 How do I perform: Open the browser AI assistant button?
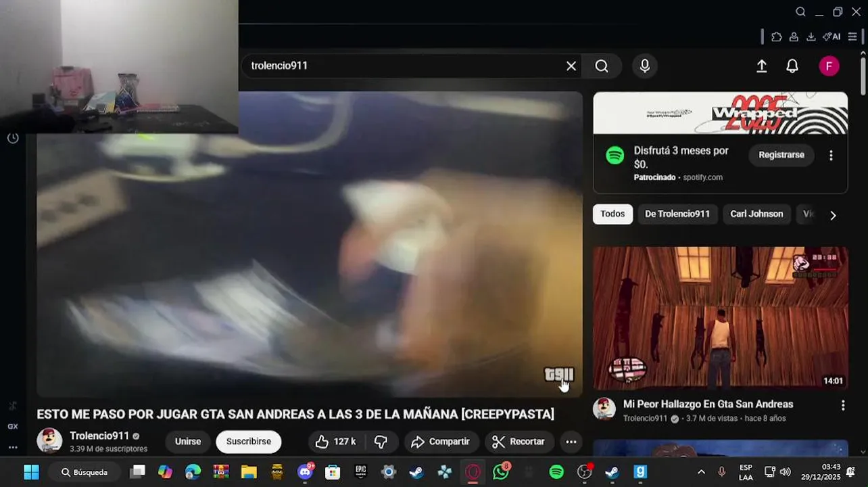tap(831, 37)
